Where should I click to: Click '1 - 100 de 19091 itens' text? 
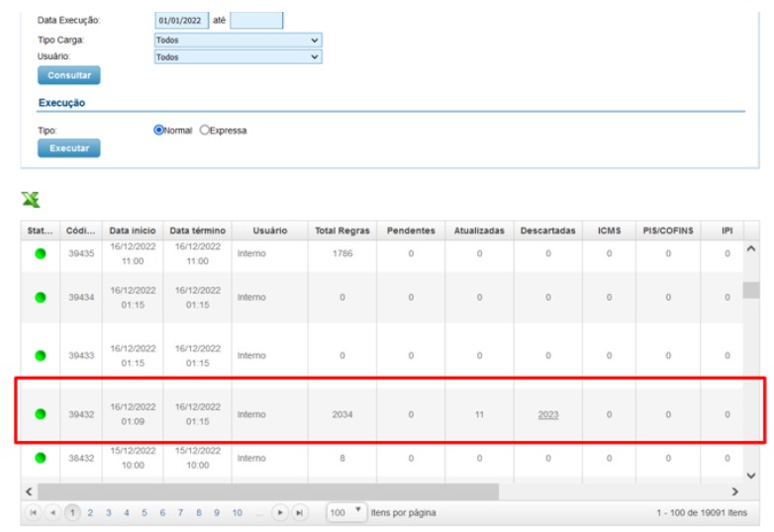(x=702, y=513)
